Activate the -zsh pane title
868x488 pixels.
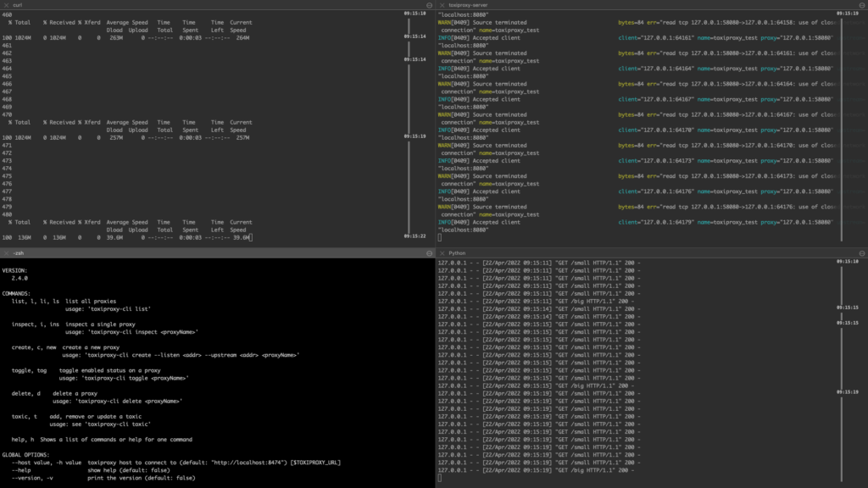pos(19,252)
